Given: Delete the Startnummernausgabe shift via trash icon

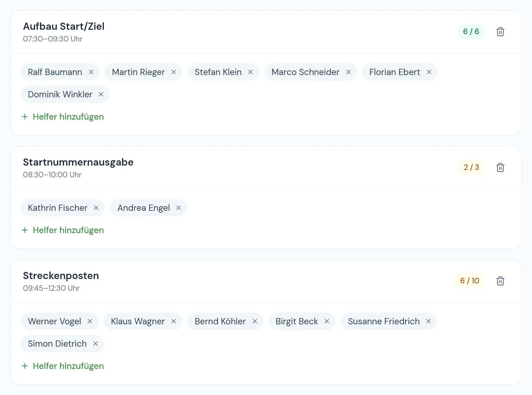Looking at the screenshot, I should tap(500, 167).
